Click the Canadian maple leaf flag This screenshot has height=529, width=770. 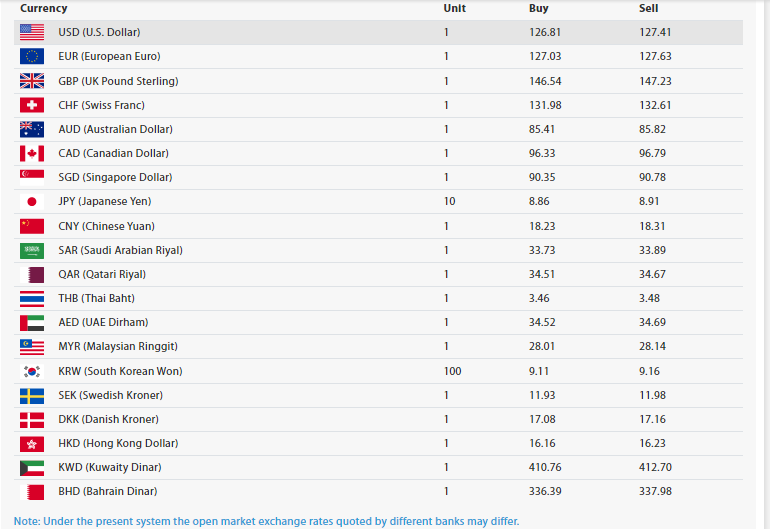32,153
